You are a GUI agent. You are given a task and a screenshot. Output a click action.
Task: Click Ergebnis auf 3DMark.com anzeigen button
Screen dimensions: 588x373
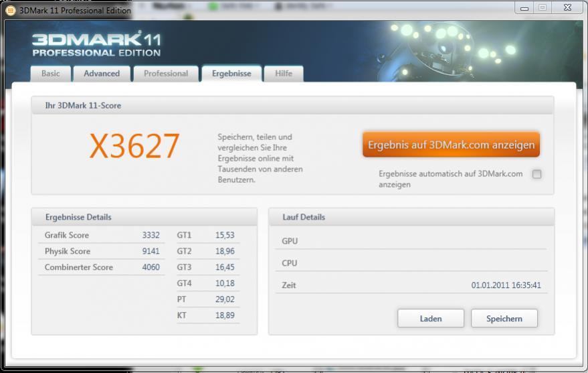(451, 145)
